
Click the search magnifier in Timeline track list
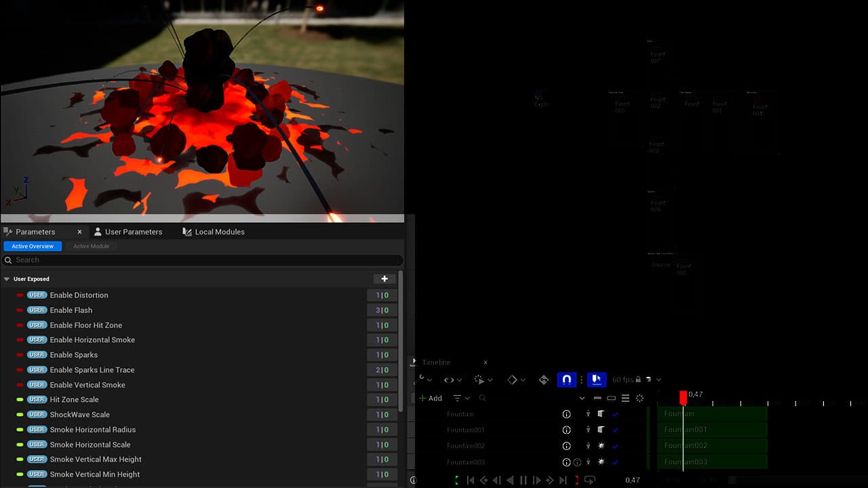point(483,398)
